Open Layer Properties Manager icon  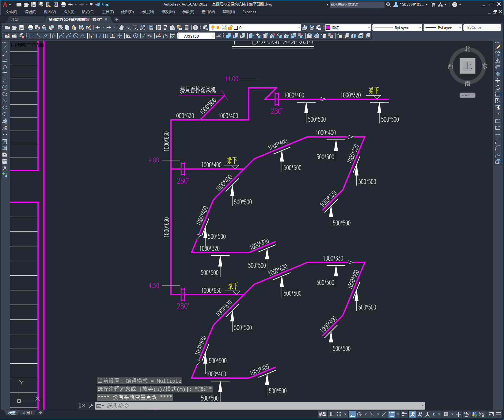[x=206, y=28]
